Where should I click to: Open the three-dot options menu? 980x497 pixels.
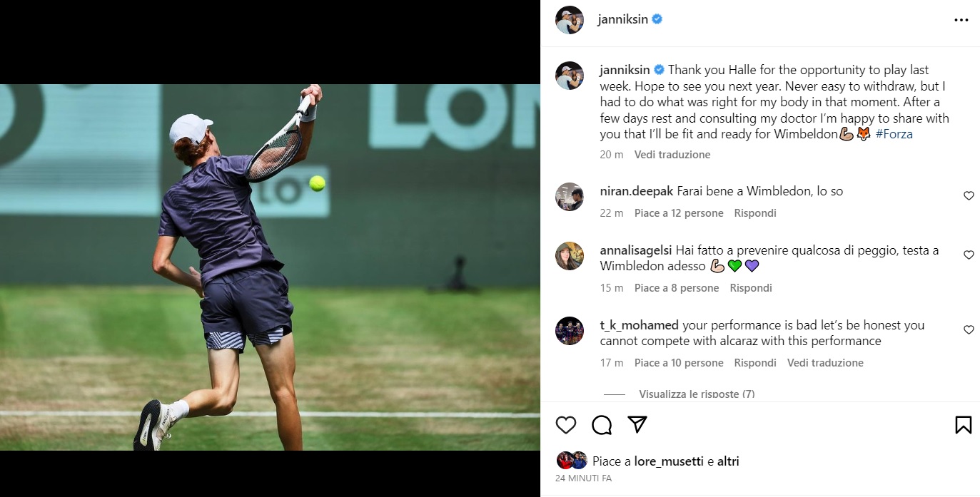pyautogui.click(x=961, y=20)
